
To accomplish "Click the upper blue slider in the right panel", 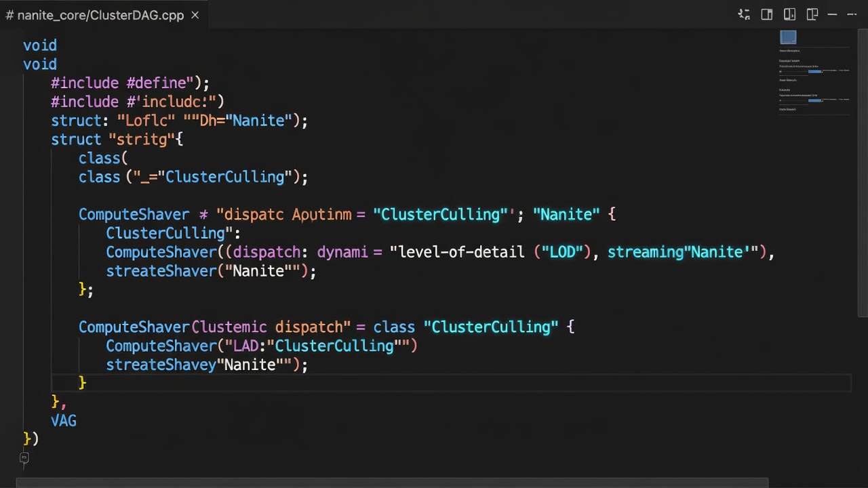I will [814, 71].
